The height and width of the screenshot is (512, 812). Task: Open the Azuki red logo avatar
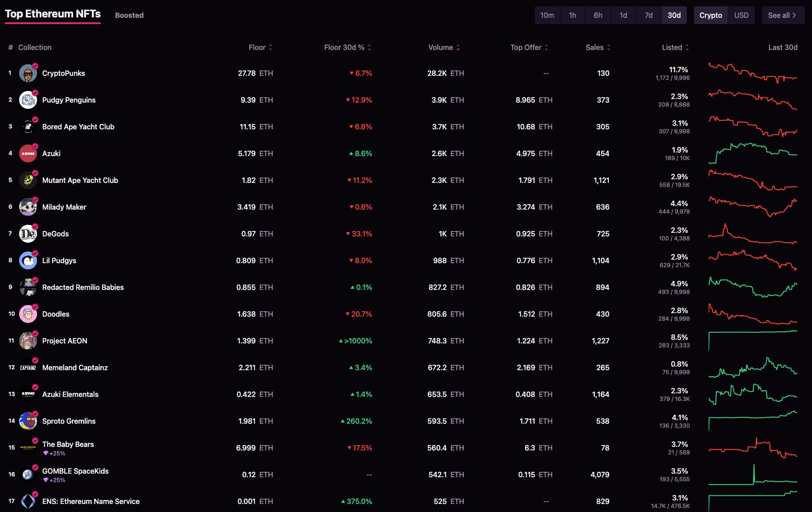[28, 153]
